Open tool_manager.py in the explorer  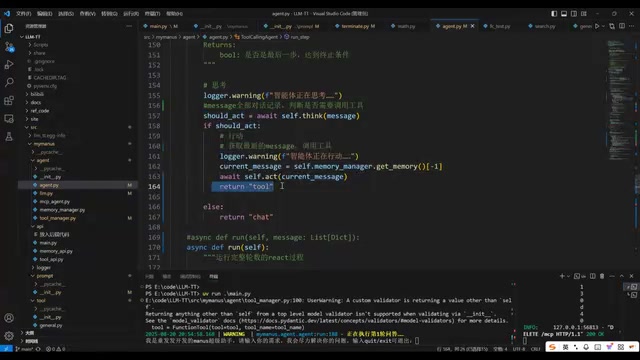(58, 218)
